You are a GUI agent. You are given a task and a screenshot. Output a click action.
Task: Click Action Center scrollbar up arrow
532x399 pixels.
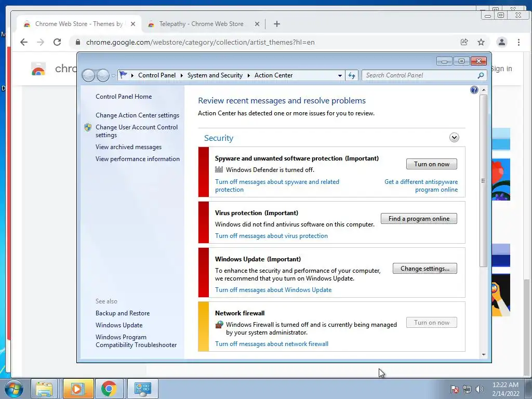pos(484,90)
